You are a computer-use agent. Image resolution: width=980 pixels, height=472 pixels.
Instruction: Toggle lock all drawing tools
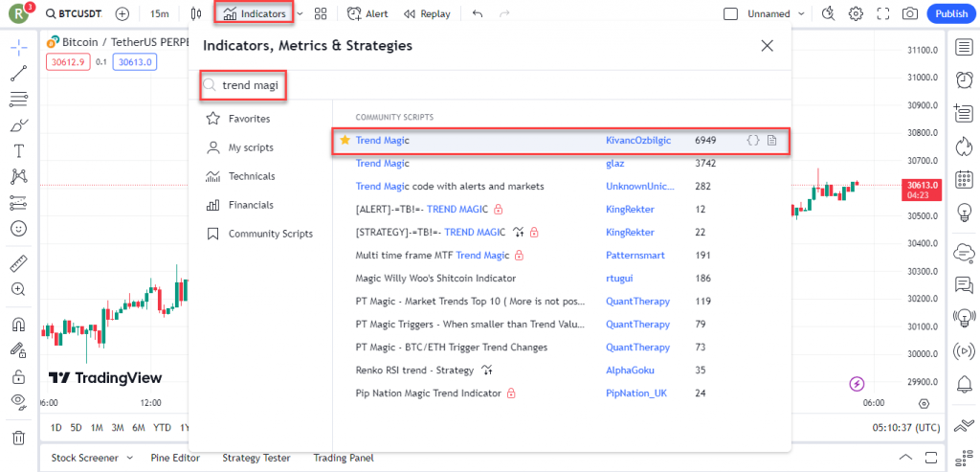[x=19, y=376]
